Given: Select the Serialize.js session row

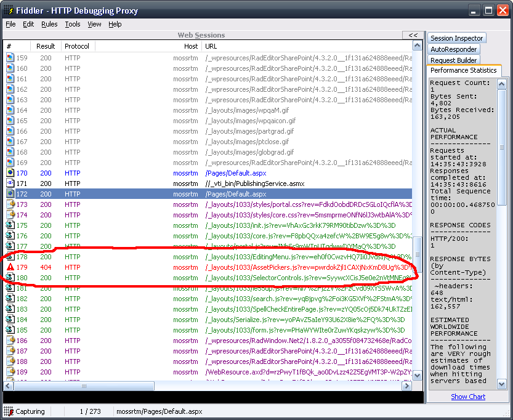Looking at the screenshot, I should 208,320.
